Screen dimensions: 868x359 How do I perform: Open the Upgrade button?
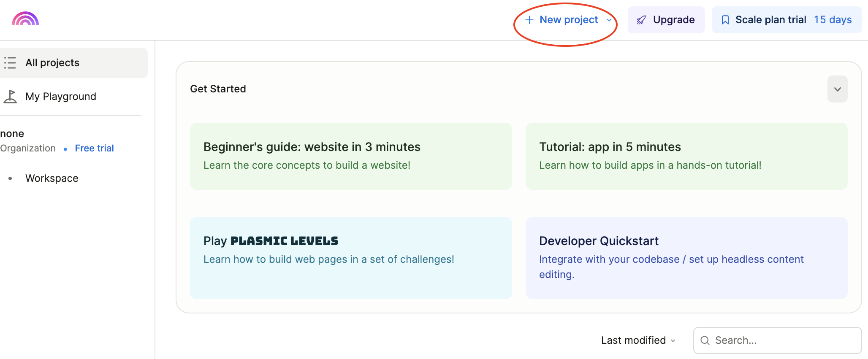666,20
